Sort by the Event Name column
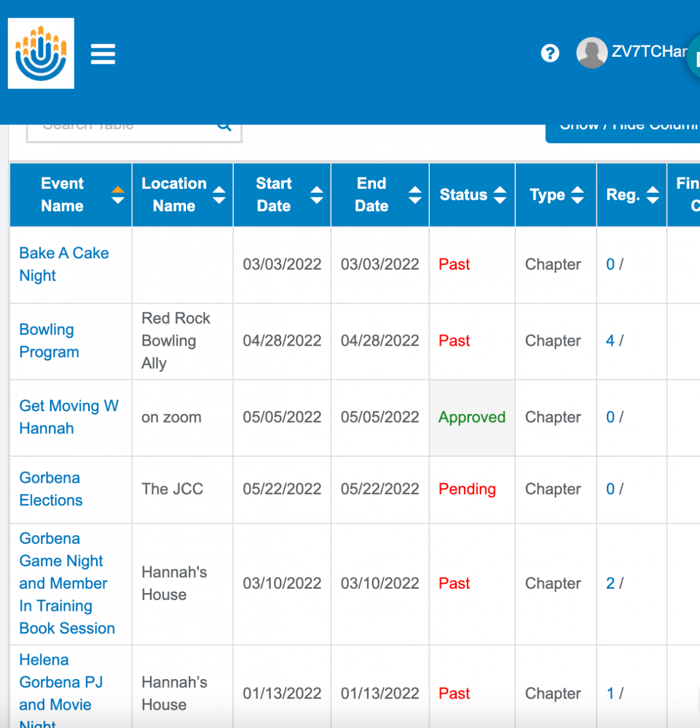The height and width of the screenshot is (728, 700). click(x=71, y=195)
